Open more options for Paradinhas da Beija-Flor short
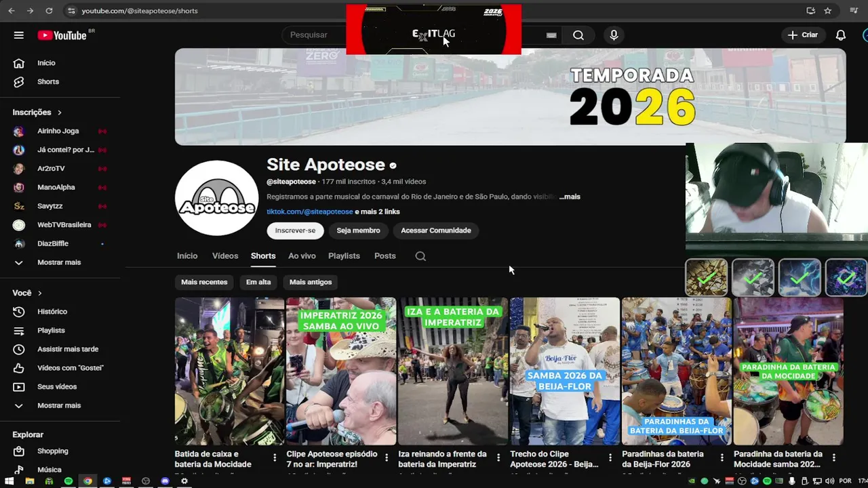 click(722, 457)
